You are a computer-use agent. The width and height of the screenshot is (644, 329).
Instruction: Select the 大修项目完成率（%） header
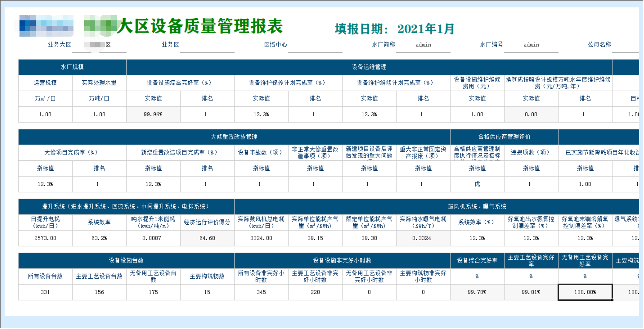(x=72, y=153)
